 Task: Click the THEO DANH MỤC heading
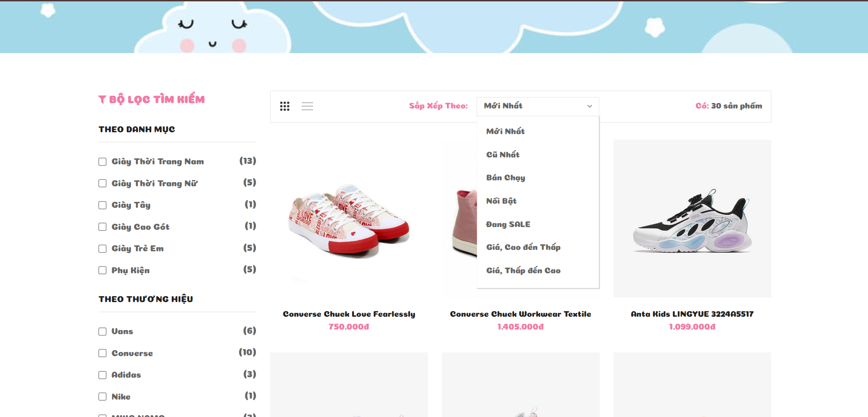coord(137,130)
